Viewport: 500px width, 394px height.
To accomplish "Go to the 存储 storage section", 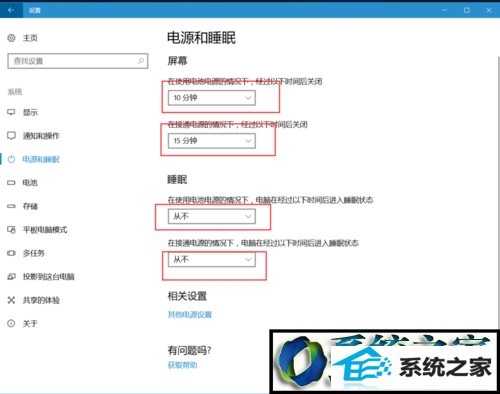I will [x=30, y=206].
